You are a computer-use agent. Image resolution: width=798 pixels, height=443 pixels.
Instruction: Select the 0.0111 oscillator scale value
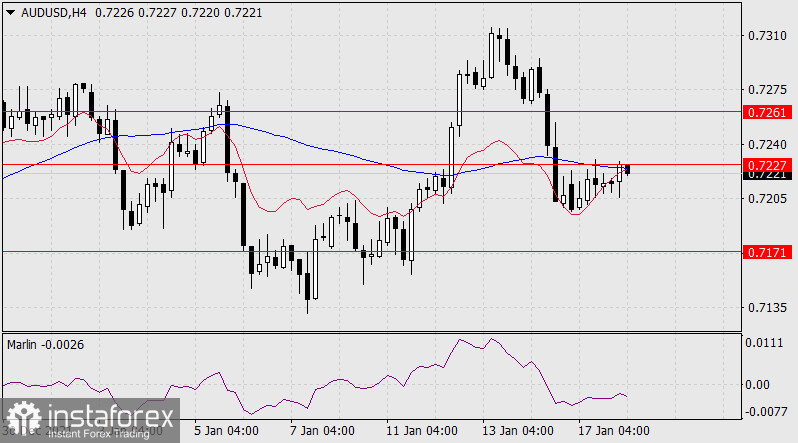point(764,343)
